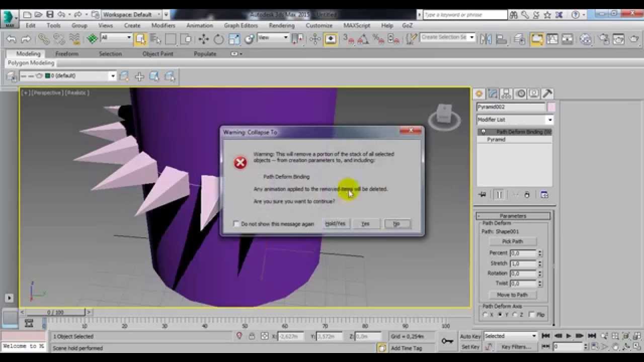
Task: Open Create Selection Set dropdown
Action: click(447, 38)
